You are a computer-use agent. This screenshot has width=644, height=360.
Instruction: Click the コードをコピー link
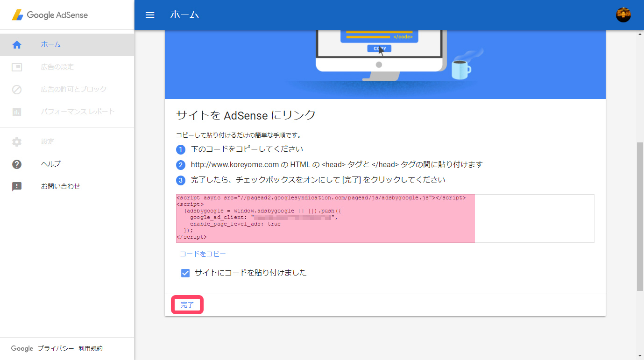pos(203,254)
